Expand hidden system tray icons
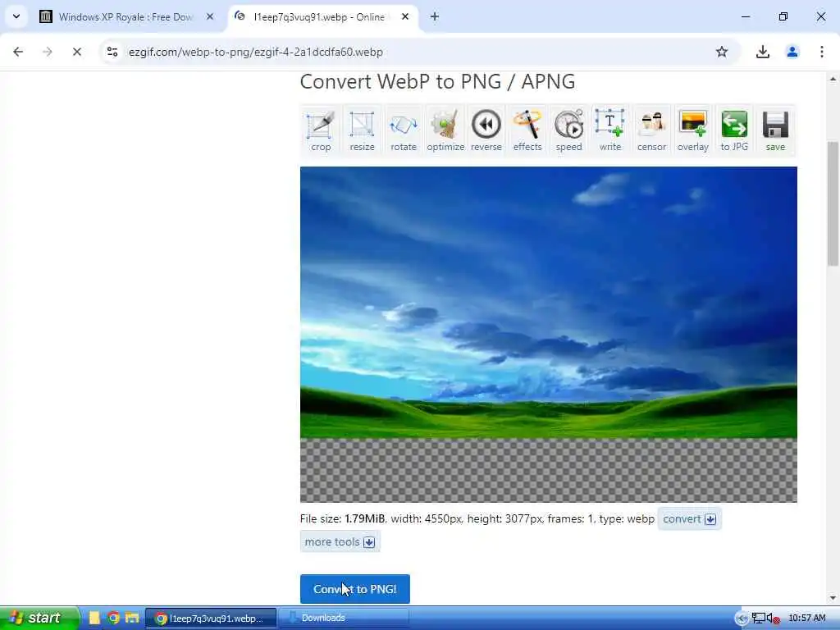This screenshot has width=840, height=630. tap(742, 619)
